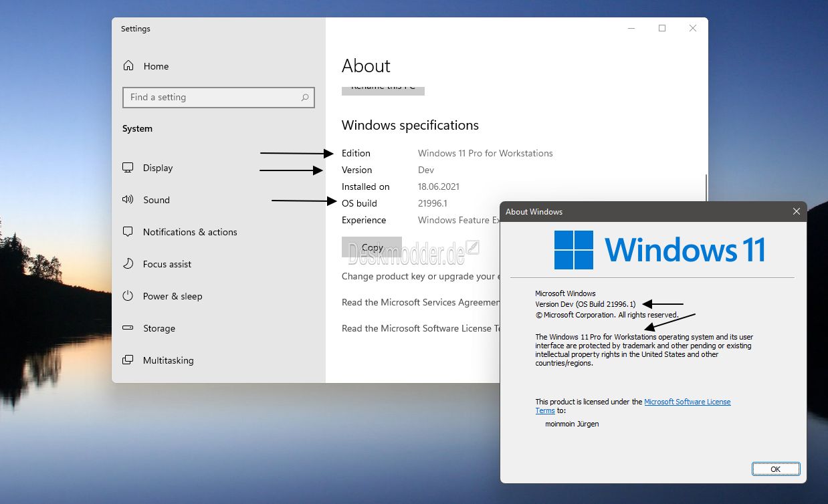Click the Notifications & actions icon
Screen dimensions: 828x504
(128, 232)
